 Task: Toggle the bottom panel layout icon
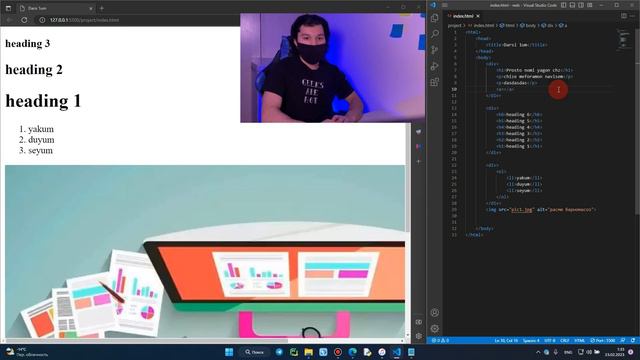point(572,5)
